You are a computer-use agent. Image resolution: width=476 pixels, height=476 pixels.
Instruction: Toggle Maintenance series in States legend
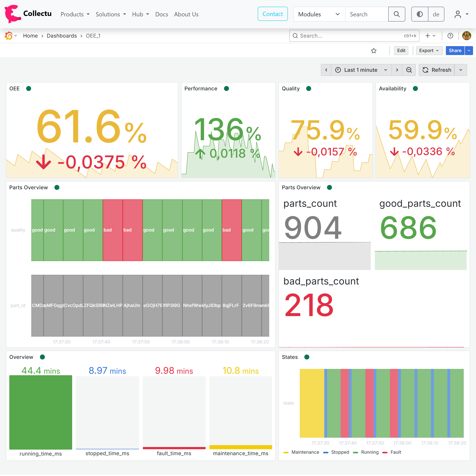click(x=305, y=452)
